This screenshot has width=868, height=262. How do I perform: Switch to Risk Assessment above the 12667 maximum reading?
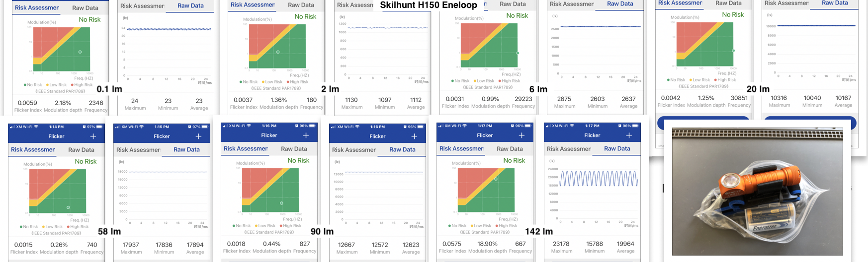(354, 150)
